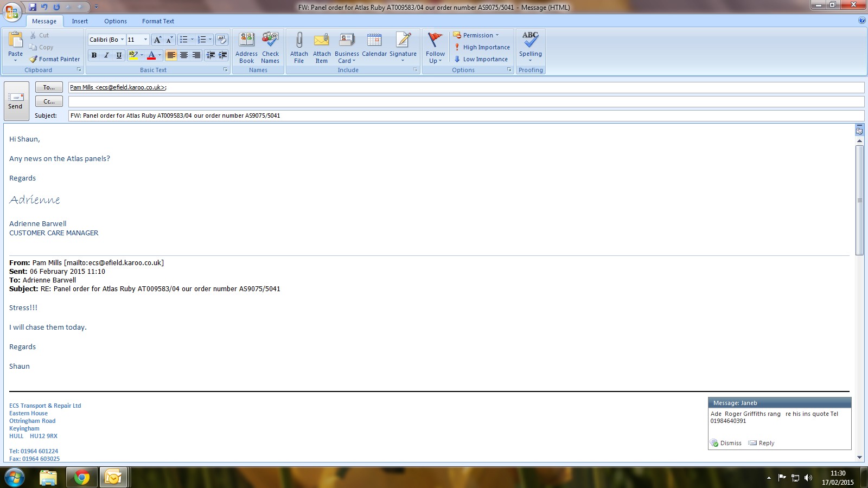Viewport: 868px width, 488px height.
Task: Open the Permission dropdown
Action: (476, 35)
